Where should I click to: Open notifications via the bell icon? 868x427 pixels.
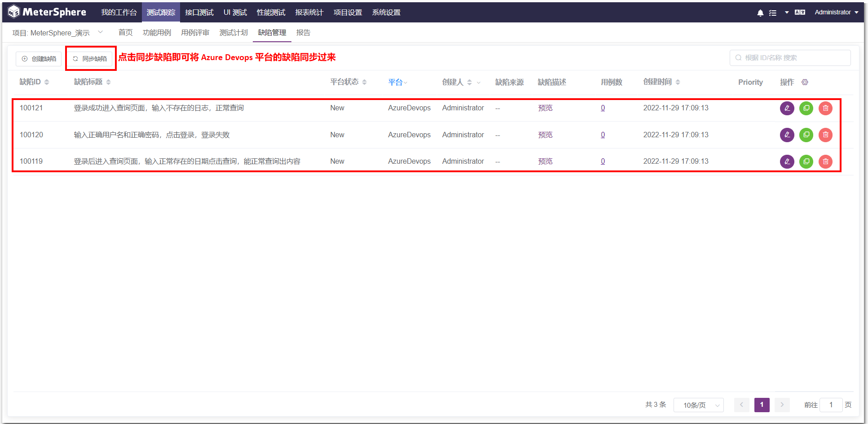click(760, 12)
